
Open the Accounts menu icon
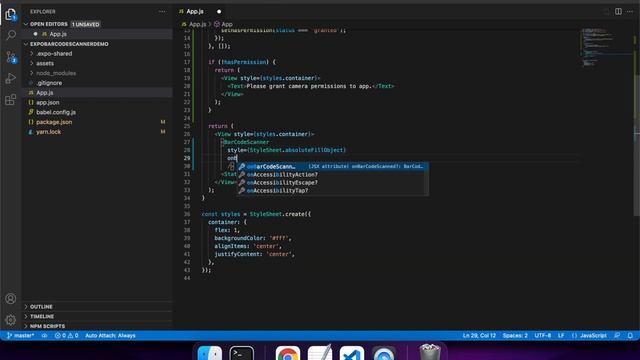[11, 298]
